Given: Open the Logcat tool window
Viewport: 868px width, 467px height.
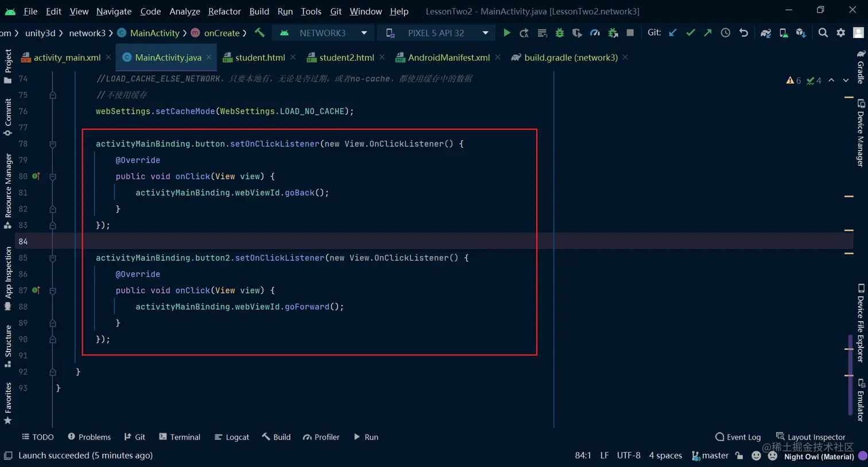Looking at the screenshot, I should click(232, 437).
